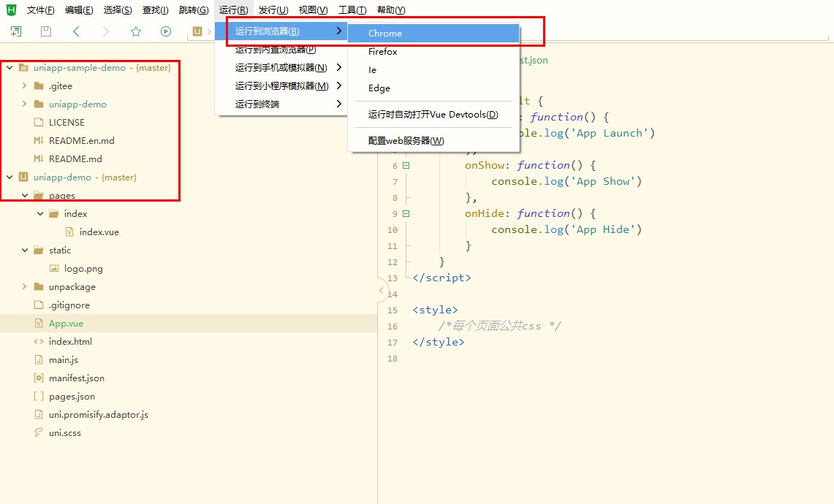Select Chrome in the browser submenu
834x504 pixels.
[x=433, y=33]
